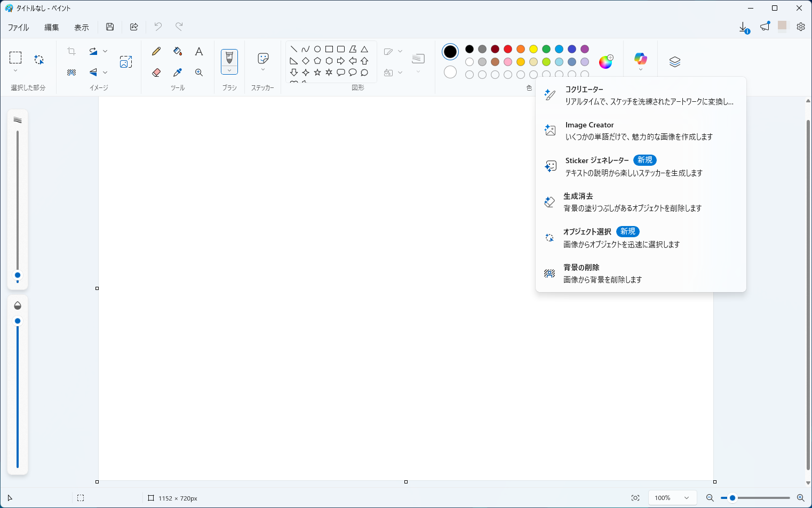This screenshot has width=812, height=508.
Task: Click the Save button
Action: tap(110, 27)
